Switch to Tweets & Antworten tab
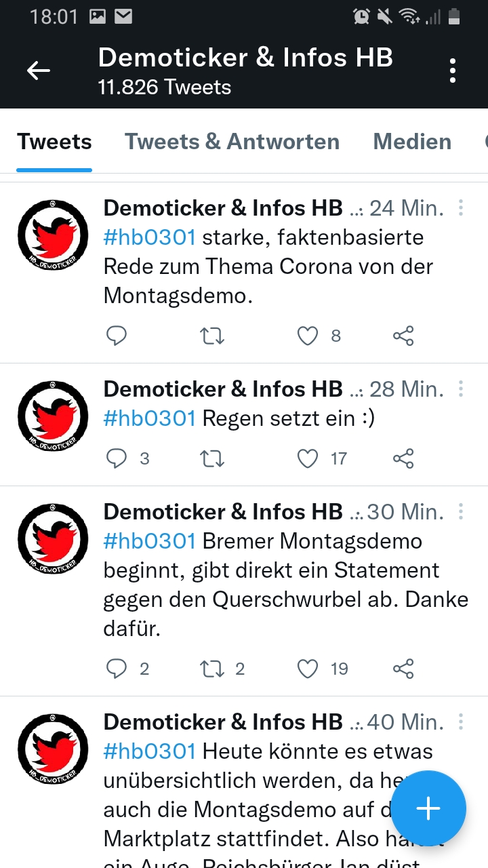 232,142
